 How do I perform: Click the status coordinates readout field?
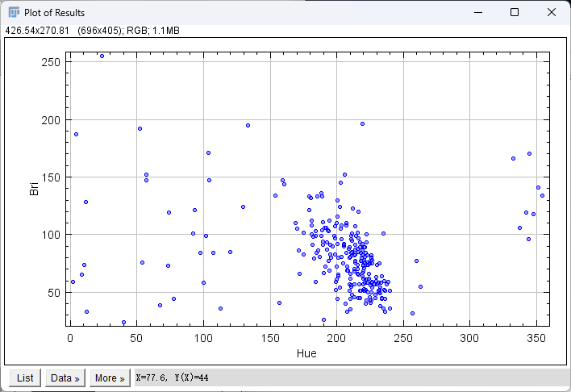[351, 377]
